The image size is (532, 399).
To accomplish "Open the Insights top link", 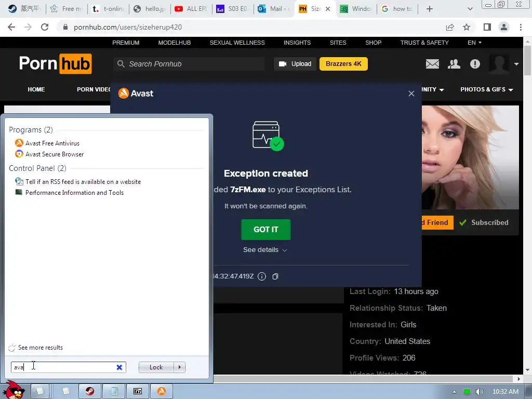I will pos(297,43).
